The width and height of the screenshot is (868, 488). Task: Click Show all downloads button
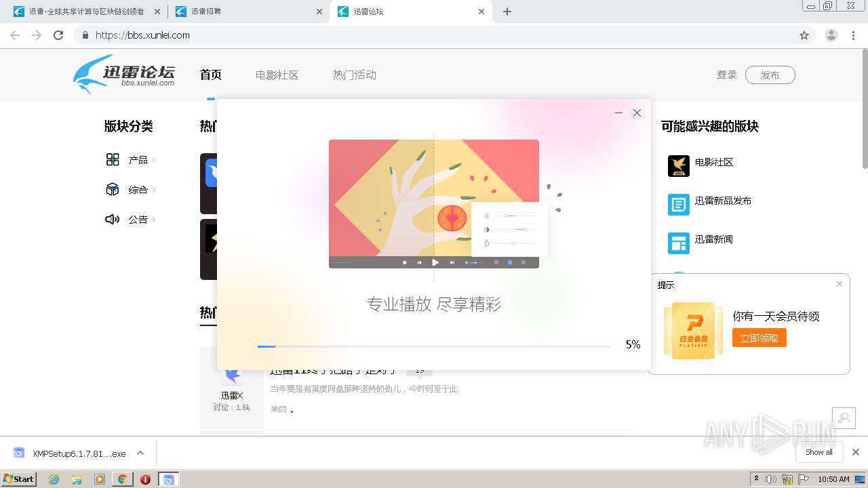click(x=819, y=452)
